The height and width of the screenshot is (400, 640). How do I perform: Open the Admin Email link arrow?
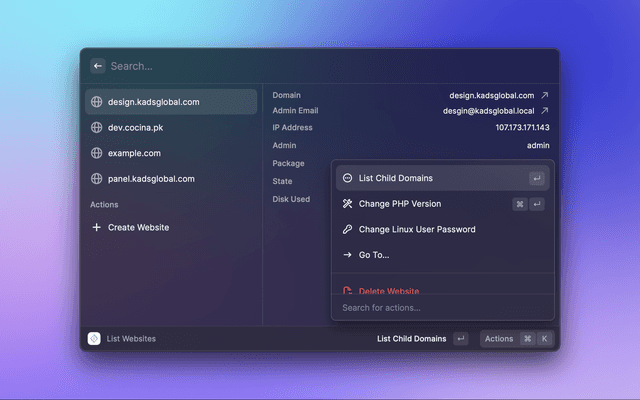[545, 111]
